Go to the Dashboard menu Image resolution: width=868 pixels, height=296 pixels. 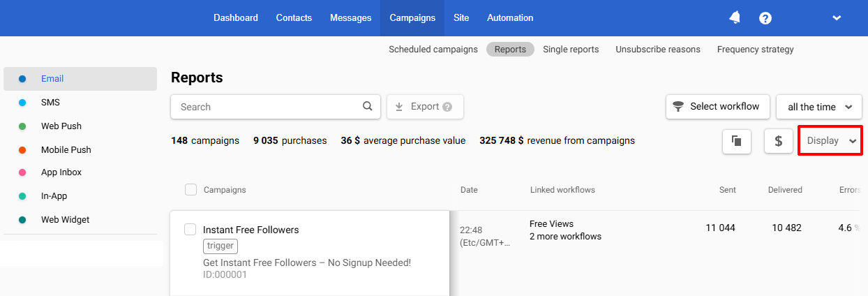236,18
